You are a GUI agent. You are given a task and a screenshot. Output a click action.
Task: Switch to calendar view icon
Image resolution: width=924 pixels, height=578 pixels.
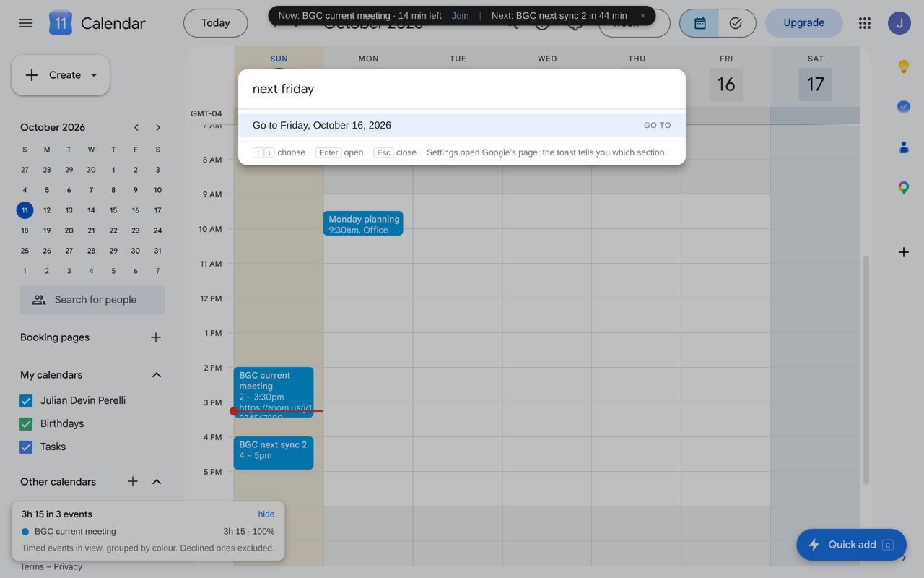[x=699, y=23]
